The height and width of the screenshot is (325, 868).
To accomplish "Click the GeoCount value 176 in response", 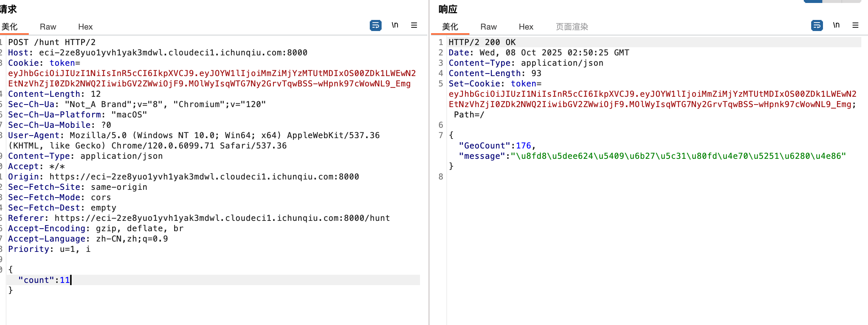I will click(523, 146).
